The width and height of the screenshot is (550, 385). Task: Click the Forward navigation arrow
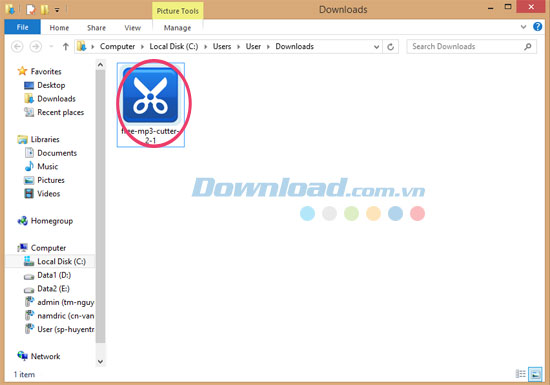click(x=35, y=46)
